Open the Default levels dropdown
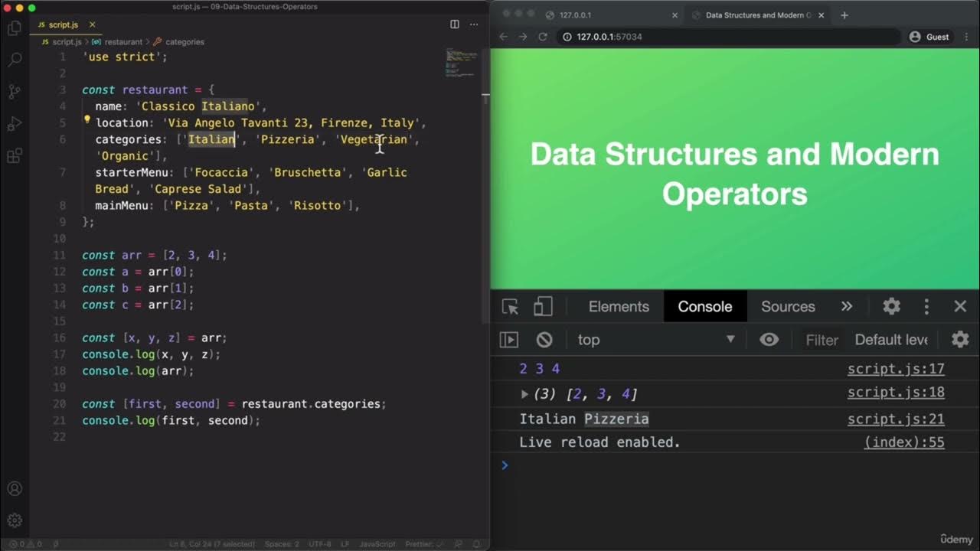 click(891, 340)
